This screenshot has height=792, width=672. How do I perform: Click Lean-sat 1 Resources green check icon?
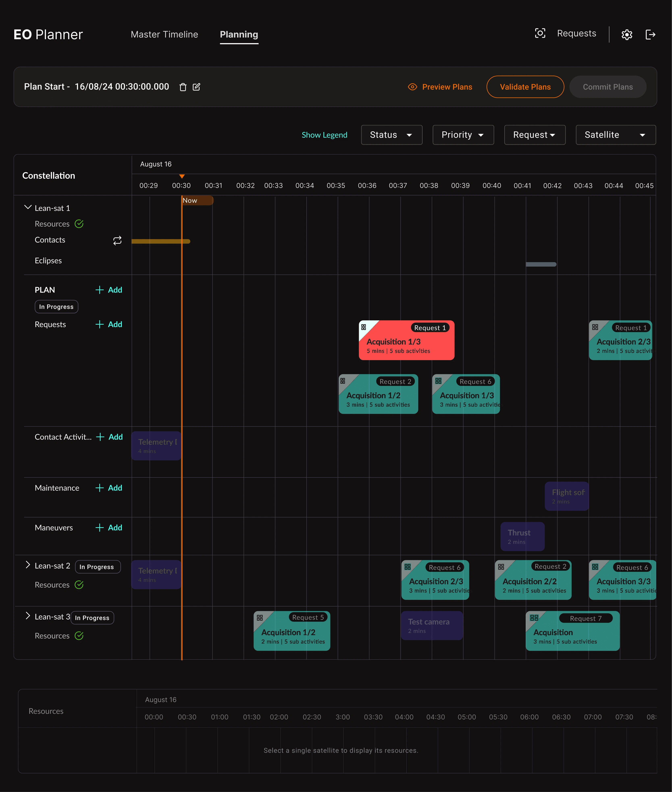click(x=79, y=224)
